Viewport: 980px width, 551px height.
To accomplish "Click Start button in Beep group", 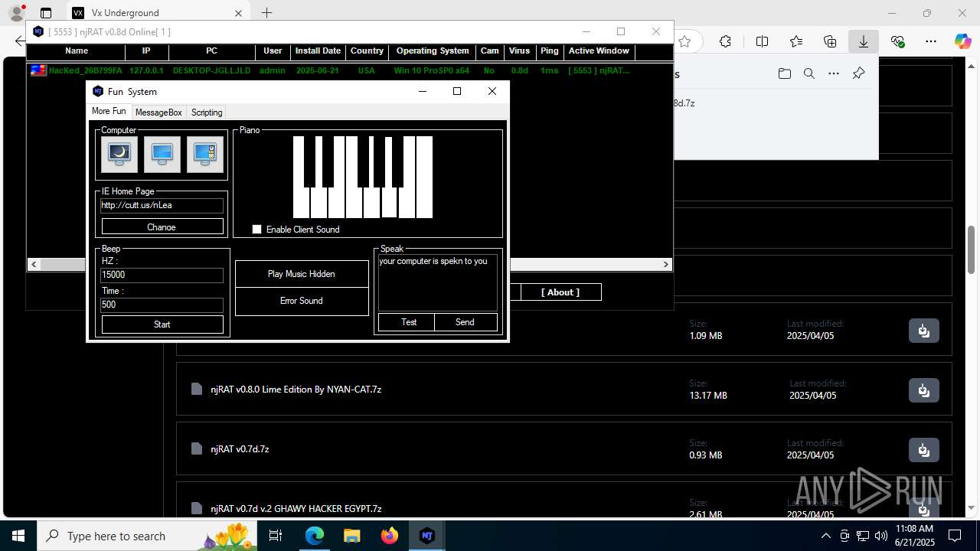I will [162, 324].
